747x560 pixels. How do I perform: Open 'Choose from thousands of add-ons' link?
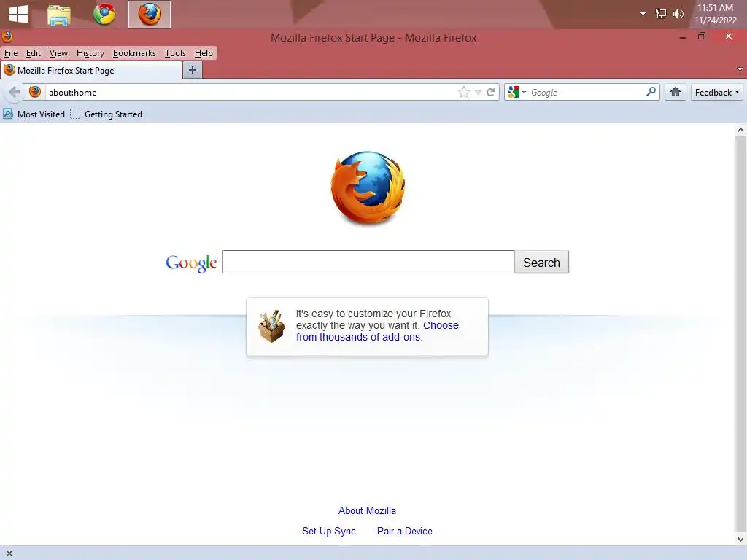click(x=377, y=331)
